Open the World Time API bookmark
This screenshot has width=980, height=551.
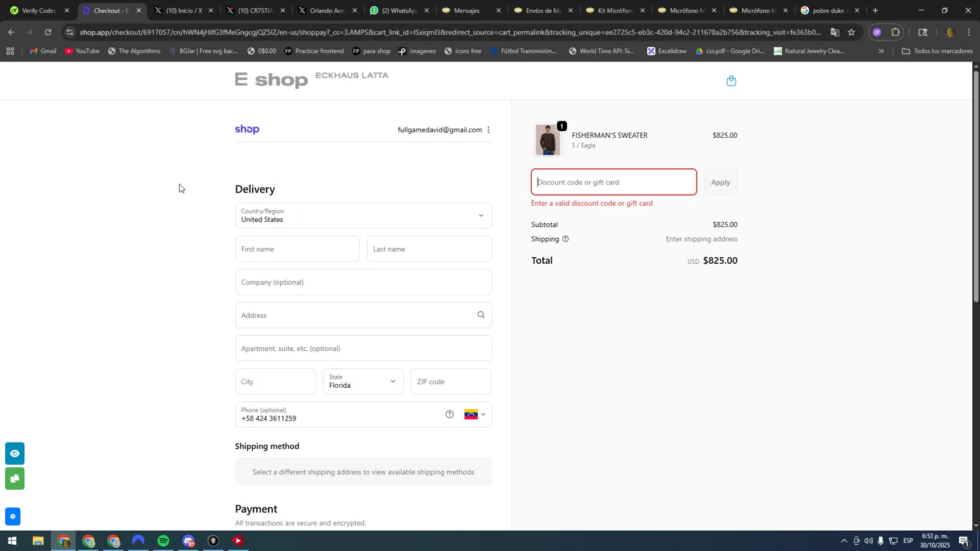(601, 51)
